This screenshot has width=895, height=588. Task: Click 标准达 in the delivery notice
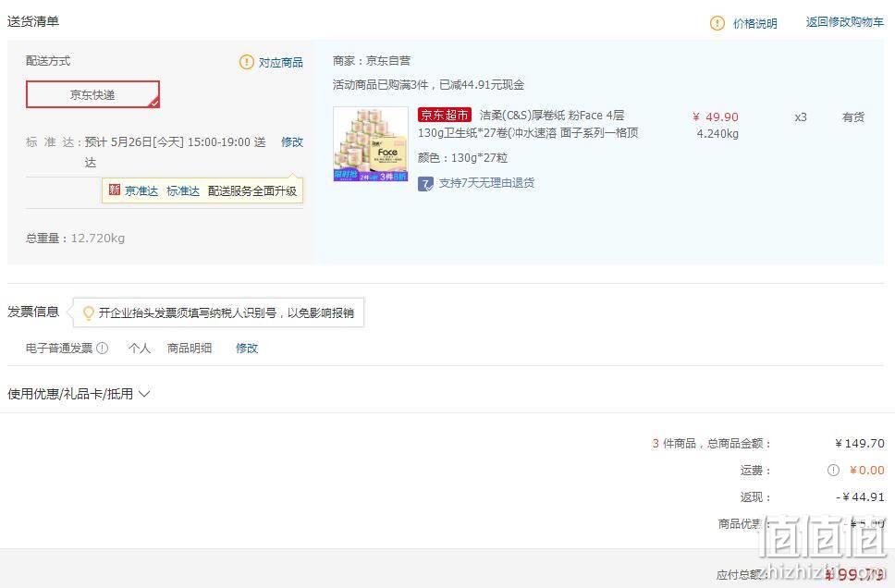183,190
